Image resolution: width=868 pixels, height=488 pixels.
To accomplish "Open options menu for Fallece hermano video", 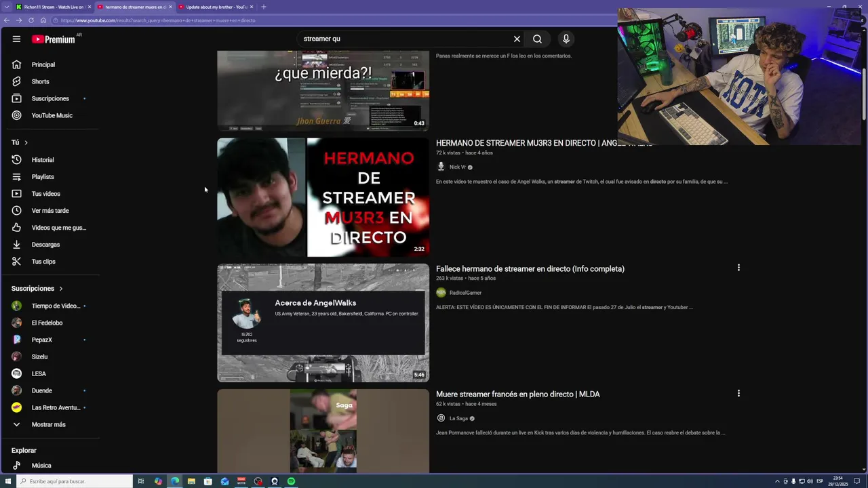I will tap(738, 268).
